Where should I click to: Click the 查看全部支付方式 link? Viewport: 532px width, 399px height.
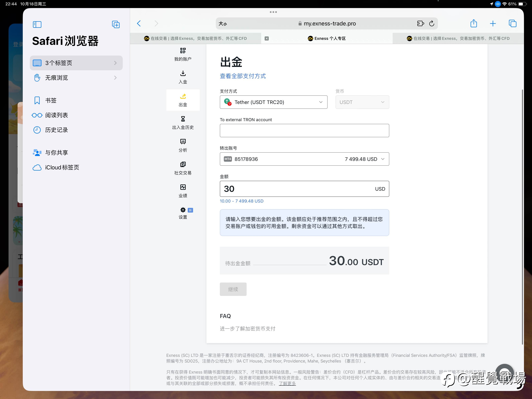tap(243, 76)
